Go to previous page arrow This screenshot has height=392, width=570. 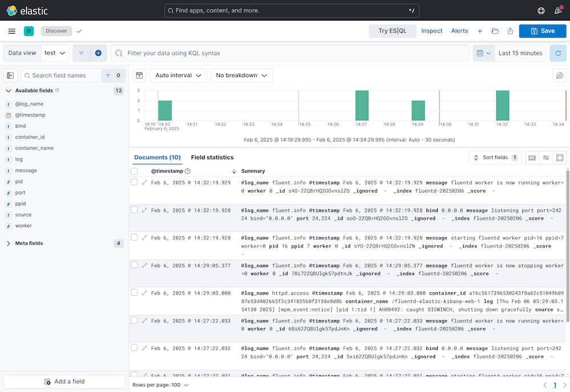click(x=545, y=385)
